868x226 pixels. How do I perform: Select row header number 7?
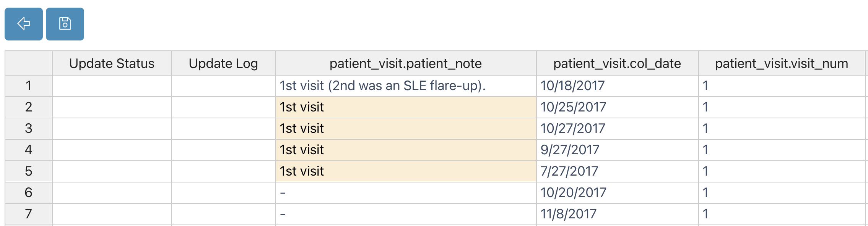point(29,214)
